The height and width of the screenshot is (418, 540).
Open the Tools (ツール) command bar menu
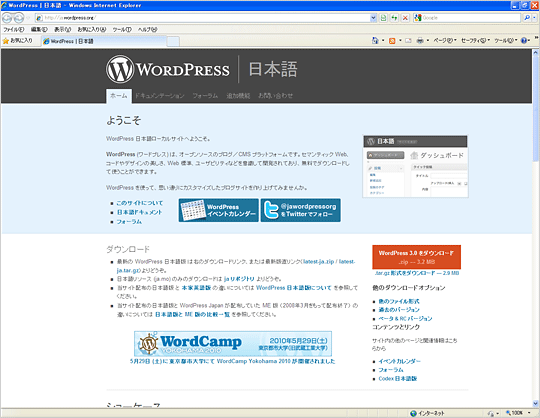click(506, 41)
